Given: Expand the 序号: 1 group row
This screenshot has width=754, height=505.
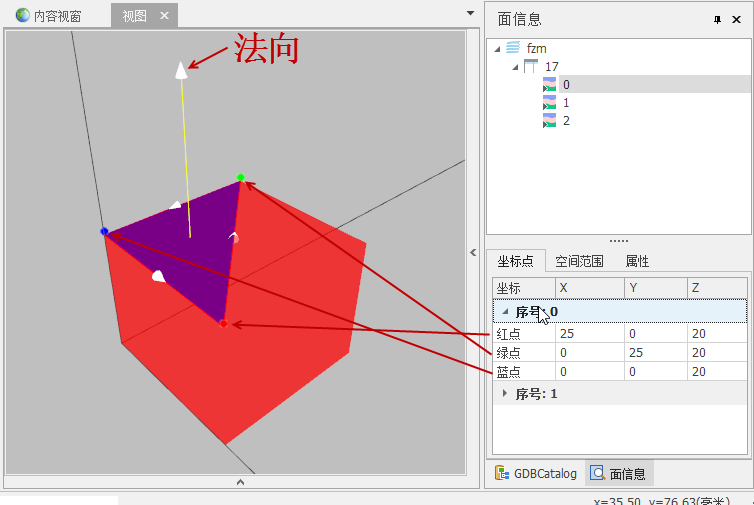Looking at the screenshot, I should (504, 394).
